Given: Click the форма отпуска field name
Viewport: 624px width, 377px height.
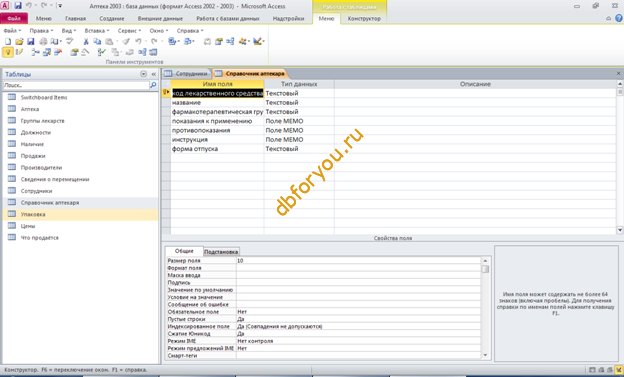Looking at the screenshot, I should 217,149.
